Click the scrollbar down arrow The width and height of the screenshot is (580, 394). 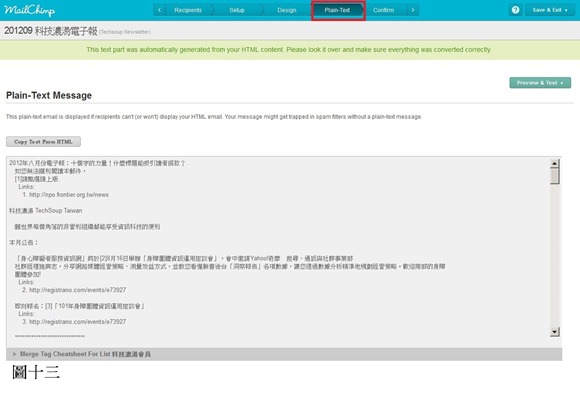click(554, 331)
